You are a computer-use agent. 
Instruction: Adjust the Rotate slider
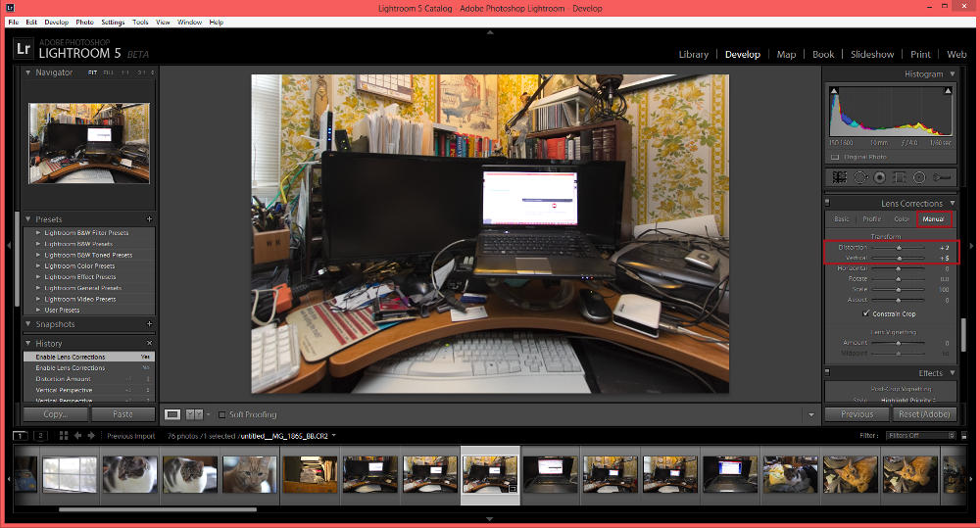(x=898, y=278)
